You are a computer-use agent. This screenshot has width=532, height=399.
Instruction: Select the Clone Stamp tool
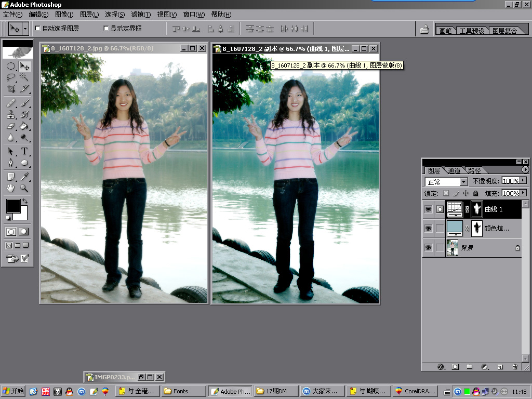coord(11,114)
